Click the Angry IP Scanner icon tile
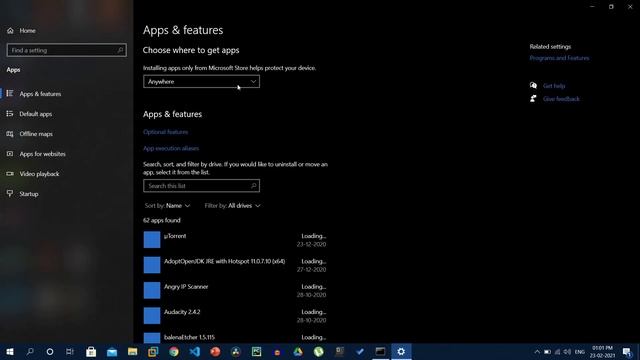Image resolution: width=640 pixels, height=360 pixels. point(152,290)
